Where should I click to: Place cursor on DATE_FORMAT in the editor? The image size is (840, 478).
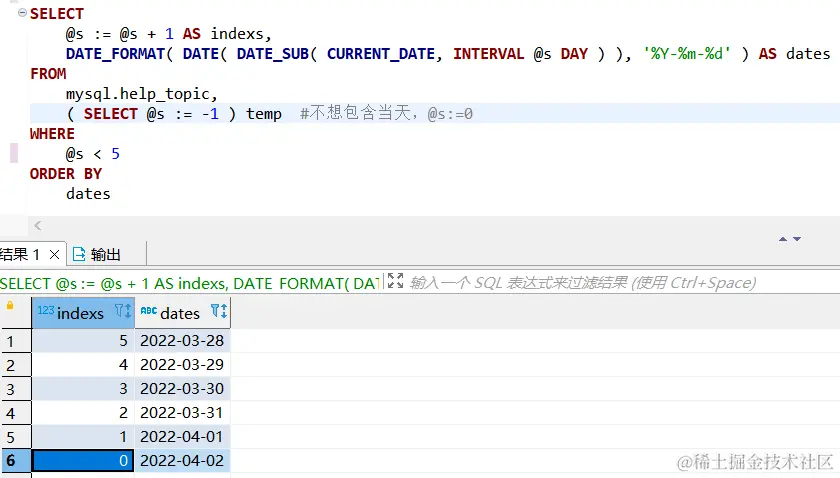coord(115,54)
